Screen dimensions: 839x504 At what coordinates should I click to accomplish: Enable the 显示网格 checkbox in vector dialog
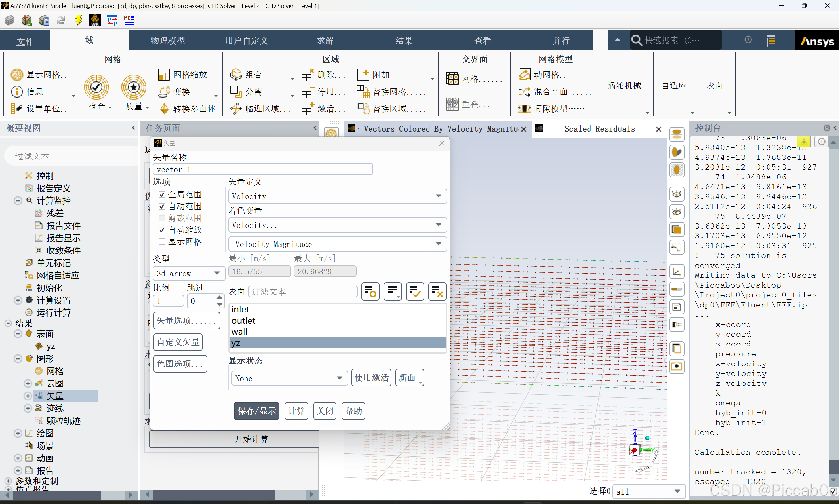[x=162, y=242]
